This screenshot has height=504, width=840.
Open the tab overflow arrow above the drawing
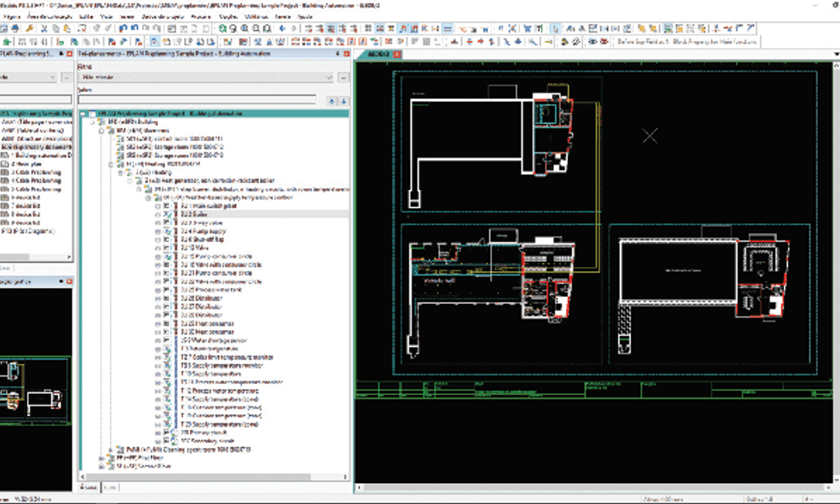[836, 54]
